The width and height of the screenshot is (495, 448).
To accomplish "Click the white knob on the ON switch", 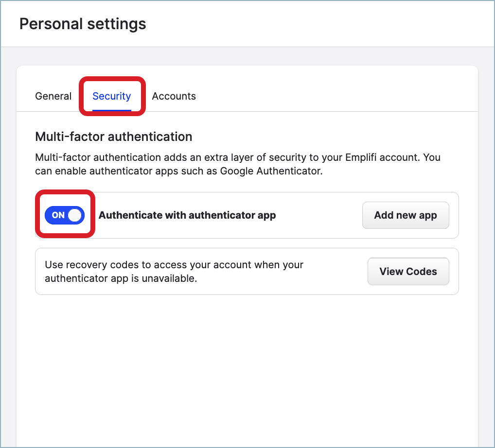I will tap(74, 215).
